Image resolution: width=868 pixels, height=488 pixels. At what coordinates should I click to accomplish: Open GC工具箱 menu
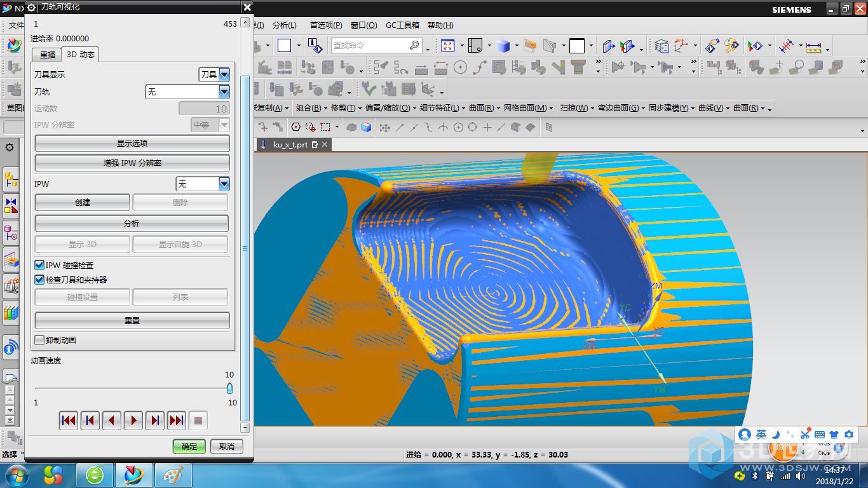tap(402, 25)
